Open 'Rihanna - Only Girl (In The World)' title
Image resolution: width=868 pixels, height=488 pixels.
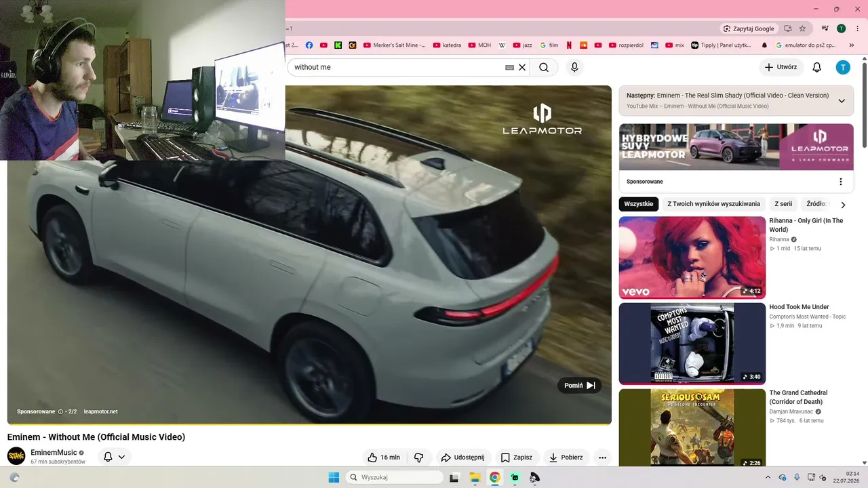(806, 225)
